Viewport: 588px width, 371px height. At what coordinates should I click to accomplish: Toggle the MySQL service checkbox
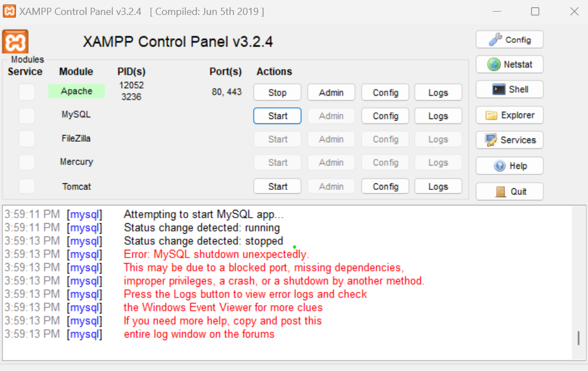tap(27, 116)
